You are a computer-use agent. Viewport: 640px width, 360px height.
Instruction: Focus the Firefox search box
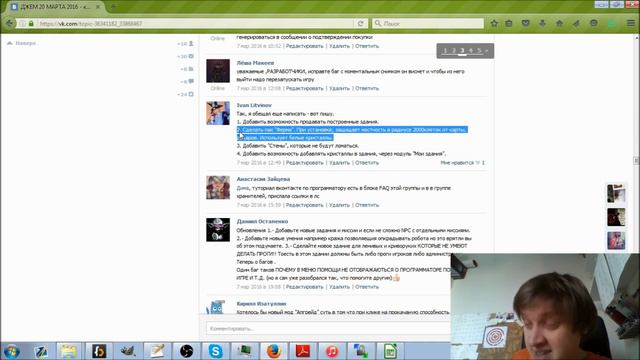coord(428,23)
